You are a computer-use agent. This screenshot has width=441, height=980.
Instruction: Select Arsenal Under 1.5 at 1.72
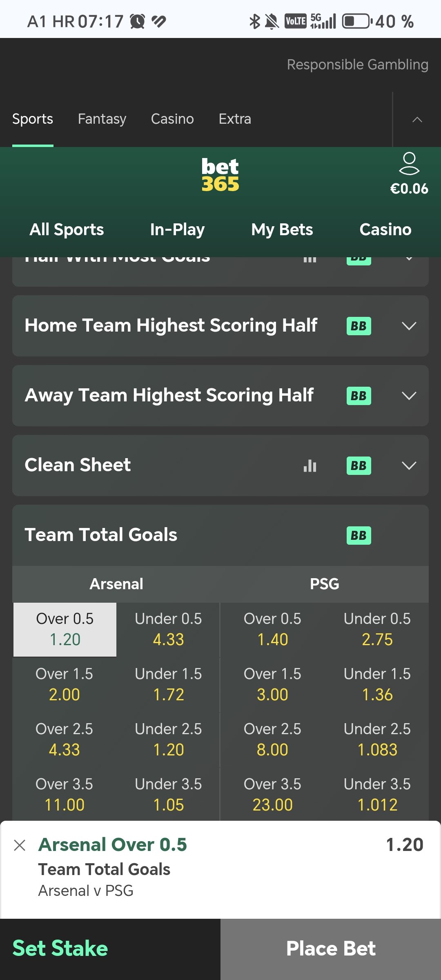168,684
